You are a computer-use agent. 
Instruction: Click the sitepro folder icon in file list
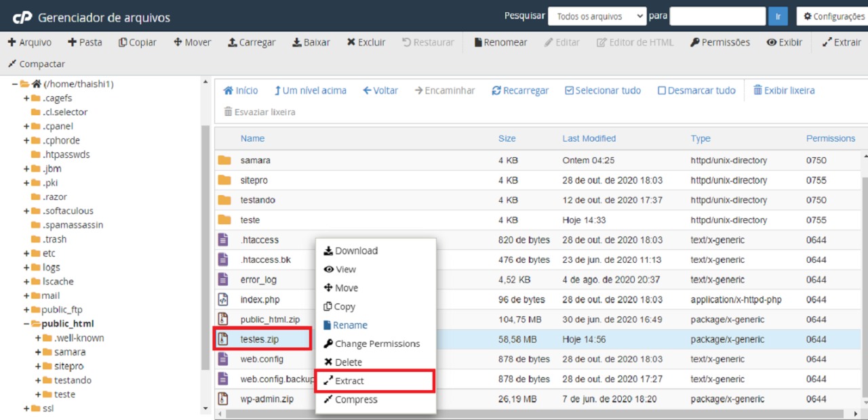224,180
